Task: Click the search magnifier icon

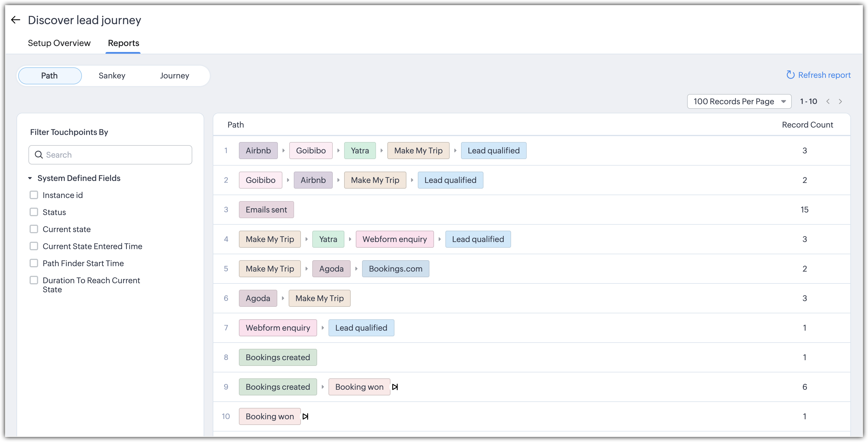Action: [39, 155]
